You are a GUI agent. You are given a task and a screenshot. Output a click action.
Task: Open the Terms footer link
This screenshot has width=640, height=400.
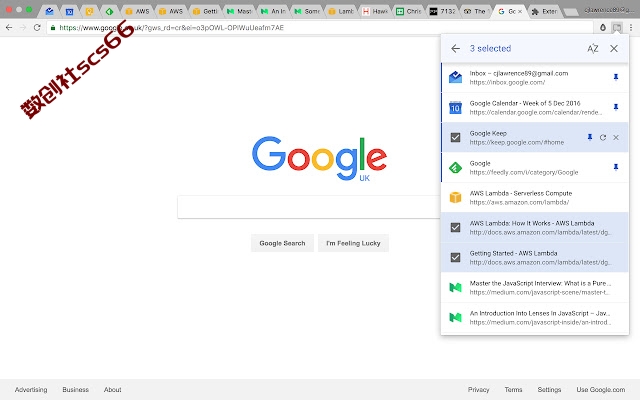tap(513, 390)
